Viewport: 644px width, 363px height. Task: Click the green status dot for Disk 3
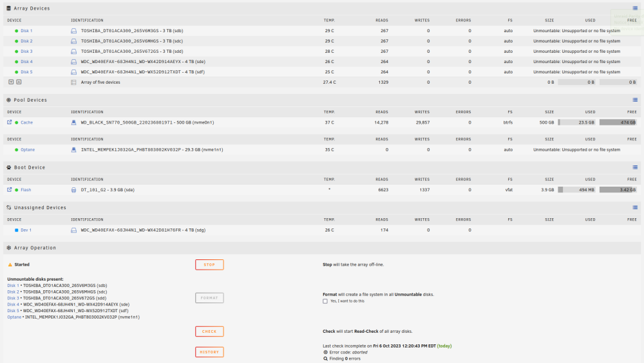(17, 51)
